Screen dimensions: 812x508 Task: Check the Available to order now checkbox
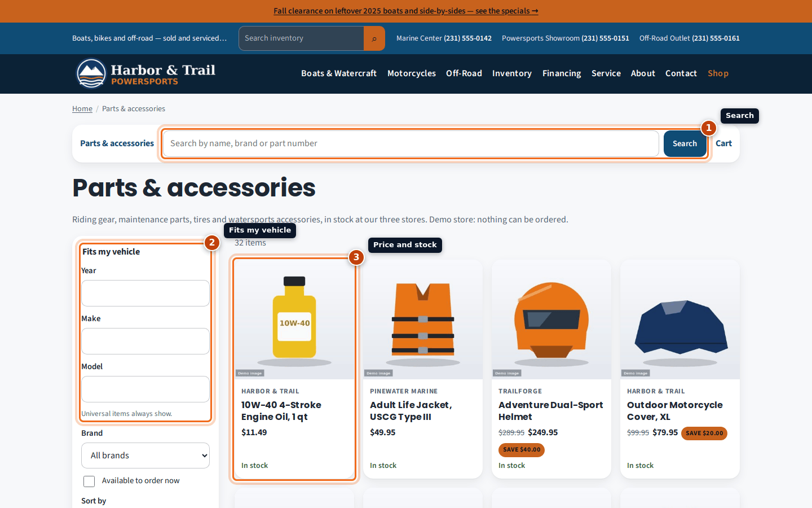[x=89, y=481]
